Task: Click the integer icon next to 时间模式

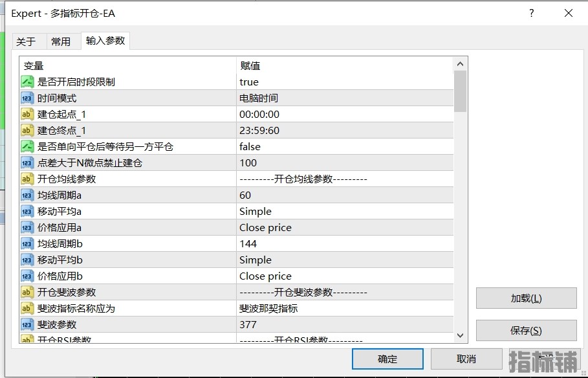Action: [27, 98]
